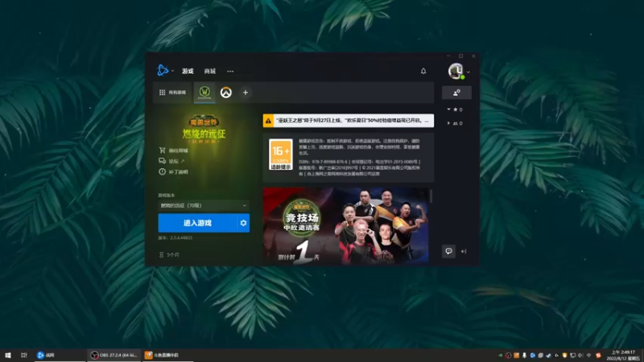Open the 论坛 forums link
The image size is (644, 362).
(x=171, y=161)
